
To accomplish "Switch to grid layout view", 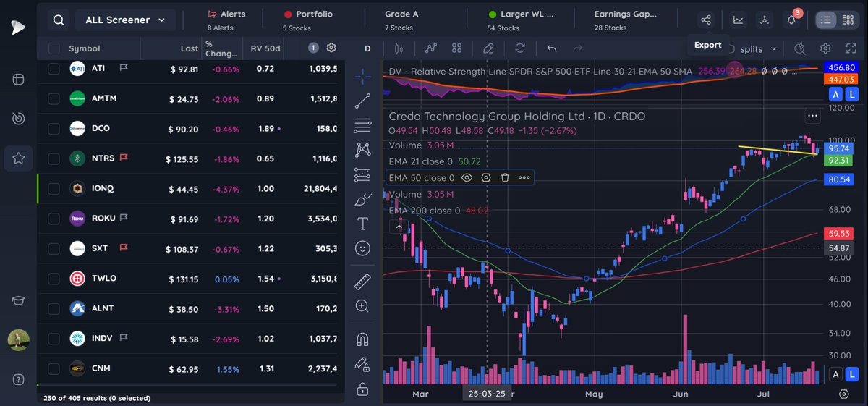I will 848,20.
